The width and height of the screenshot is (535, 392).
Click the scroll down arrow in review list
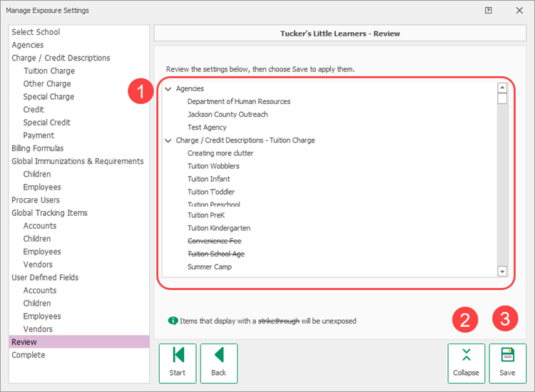tap(502, 272)
